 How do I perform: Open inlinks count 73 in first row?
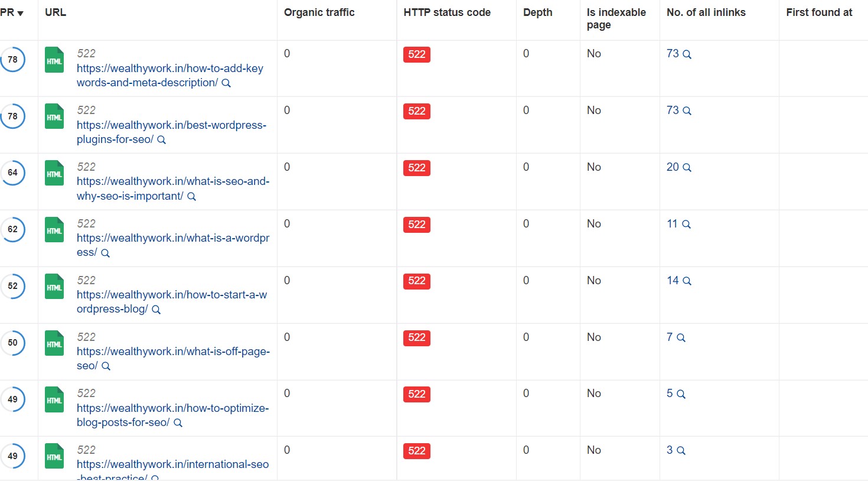[x=673, y=54]
